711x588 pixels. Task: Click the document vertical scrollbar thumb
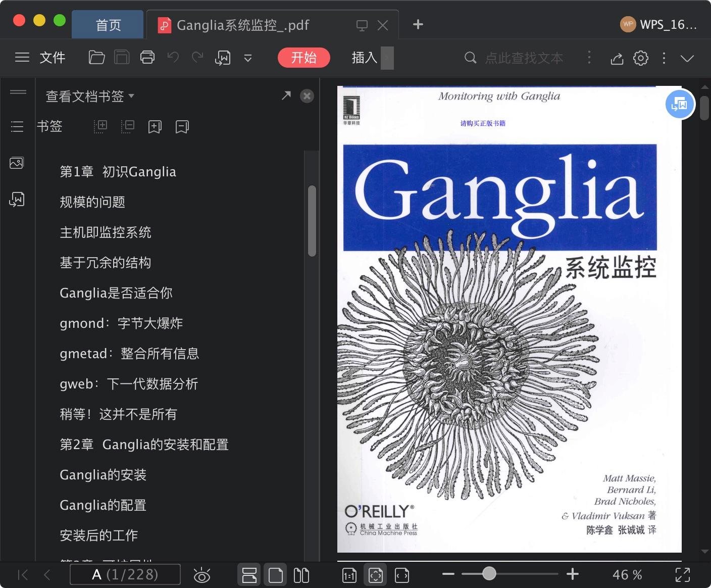(704, 107)
